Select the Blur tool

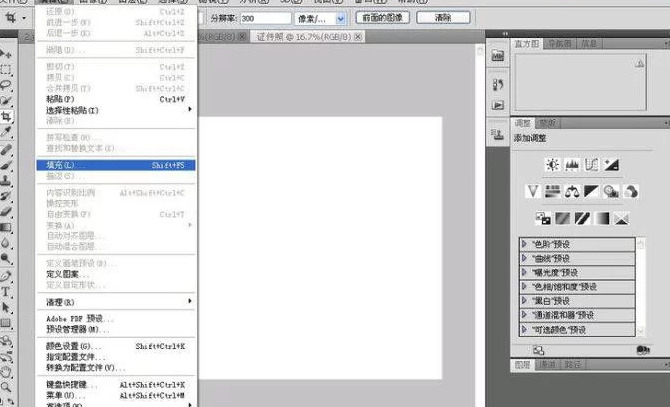[x=6, y=242]
